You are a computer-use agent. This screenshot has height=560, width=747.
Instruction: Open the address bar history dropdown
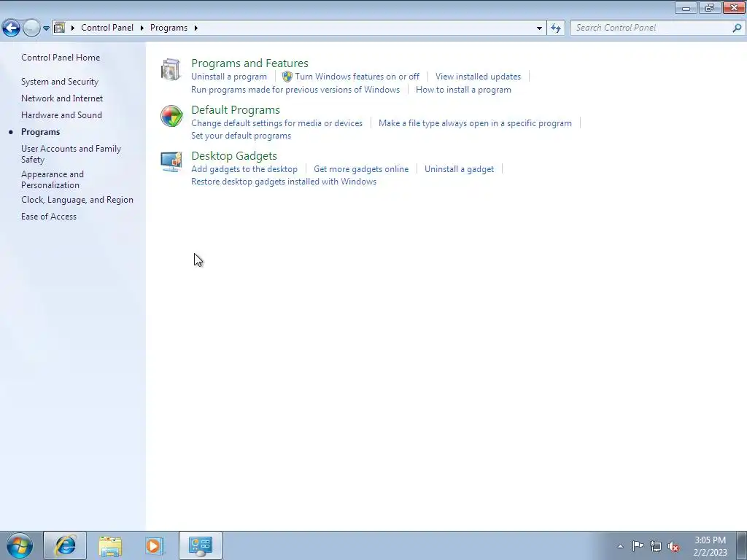[539, 28]
